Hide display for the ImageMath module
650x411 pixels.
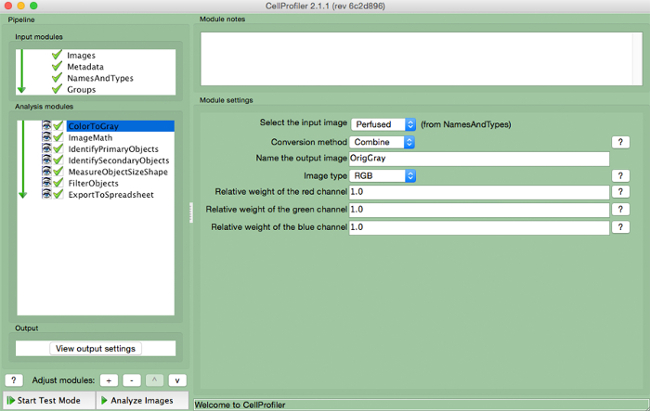[46, 138]
